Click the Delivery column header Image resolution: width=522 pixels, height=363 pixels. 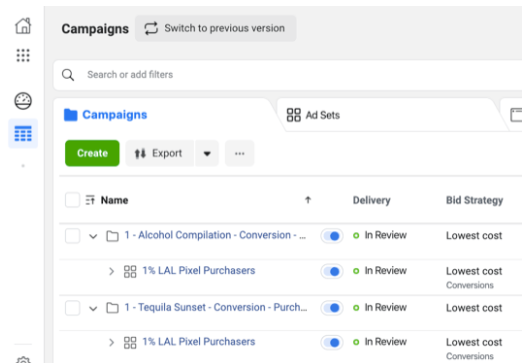point(372,200)
